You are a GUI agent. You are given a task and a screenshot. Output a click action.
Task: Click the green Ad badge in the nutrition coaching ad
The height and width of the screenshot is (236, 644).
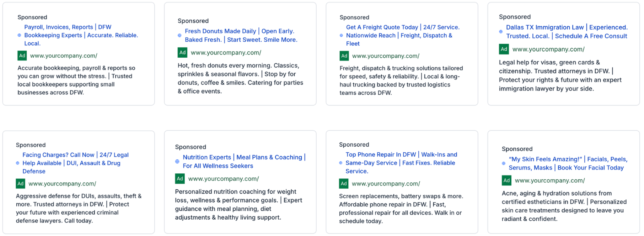point(180,179)
